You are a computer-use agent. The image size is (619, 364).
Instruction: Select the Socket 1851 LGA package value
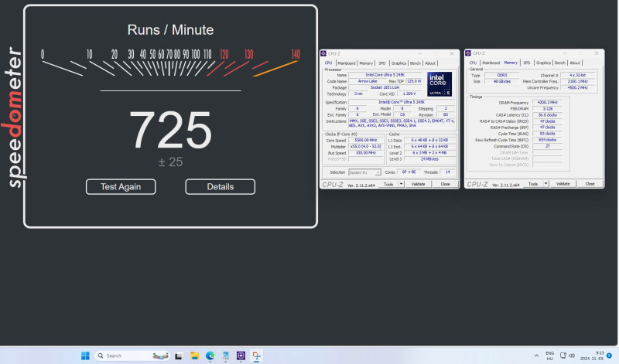pos(385,87)
